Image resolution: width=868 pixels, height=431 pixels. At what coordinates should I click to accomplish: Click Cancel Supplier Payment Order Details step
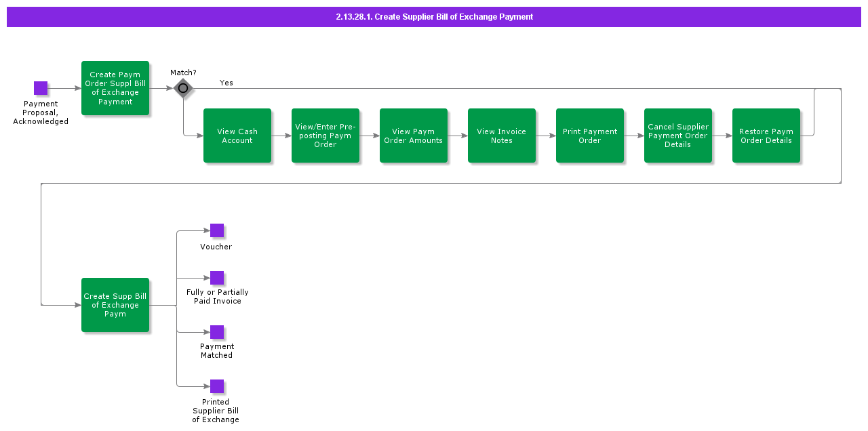pos(678,136)
